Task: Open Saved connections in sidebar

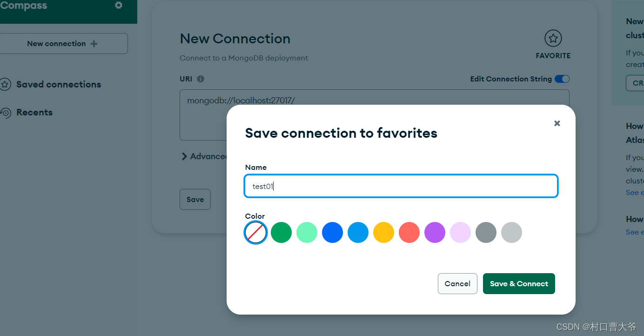Action: coord(59,84)
